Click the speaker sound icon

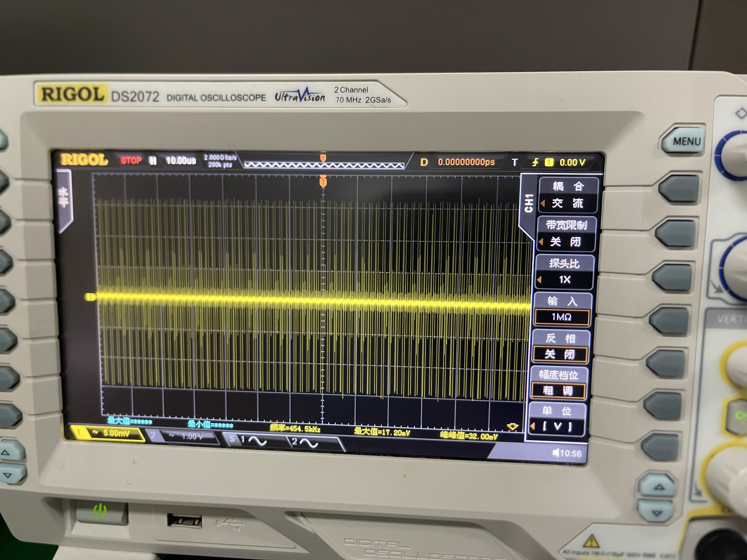[555, 453]
